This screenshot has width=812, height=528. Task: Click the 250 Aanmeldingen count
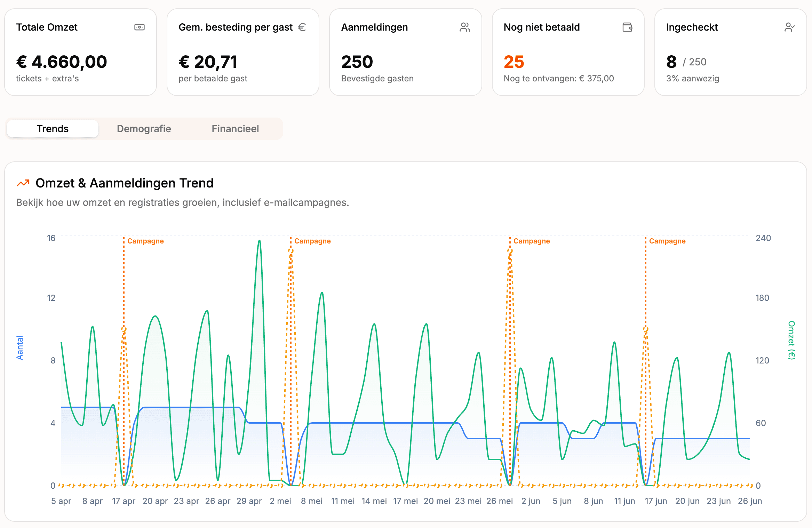coord(357,62)
